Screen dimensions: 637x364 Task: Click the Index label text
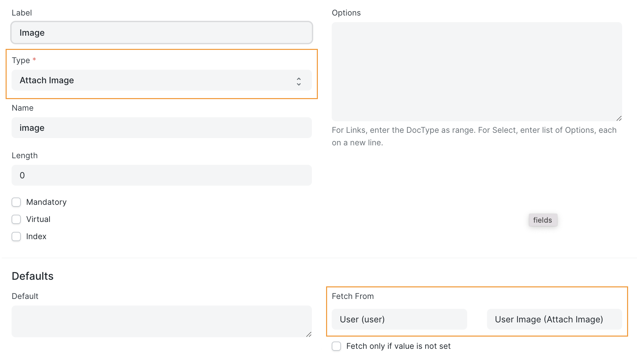pyautogui.click(x=36, y=237)
